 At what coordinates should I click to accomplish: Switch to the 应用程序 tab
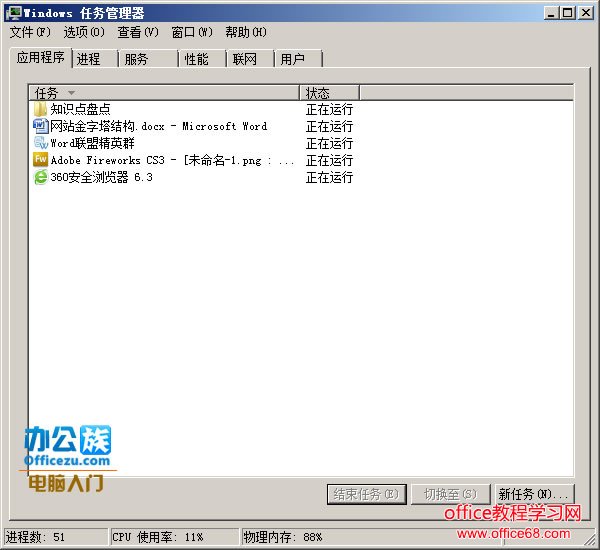point(41,58)
